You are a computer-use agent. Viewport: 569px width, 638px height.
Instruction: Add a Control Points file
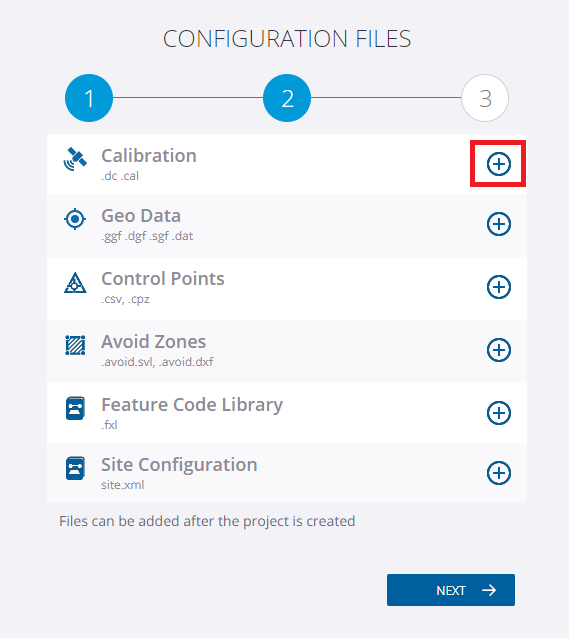(499, 287)
